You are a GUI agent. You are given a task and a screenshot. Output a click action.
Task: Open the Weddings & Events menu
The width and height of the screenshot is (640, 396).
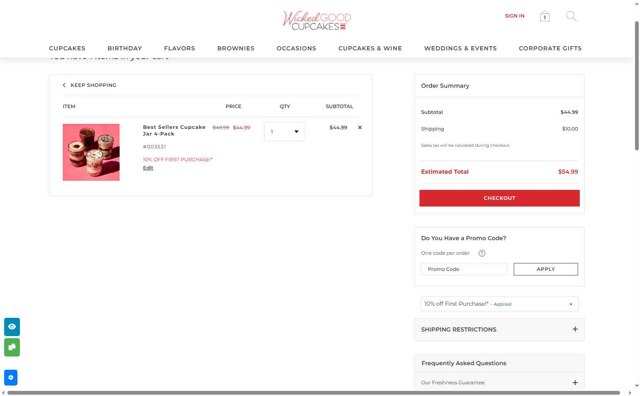coord(460,48)
